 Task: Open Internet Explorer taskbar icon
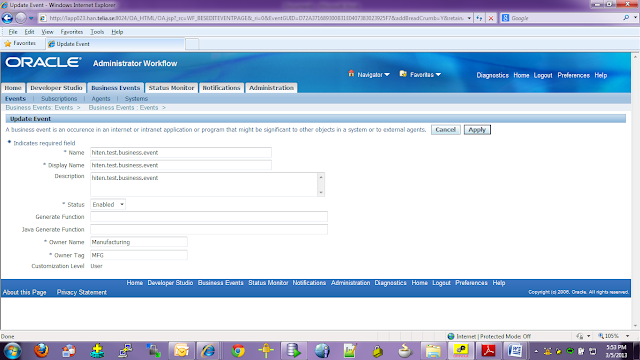(208, 351)
